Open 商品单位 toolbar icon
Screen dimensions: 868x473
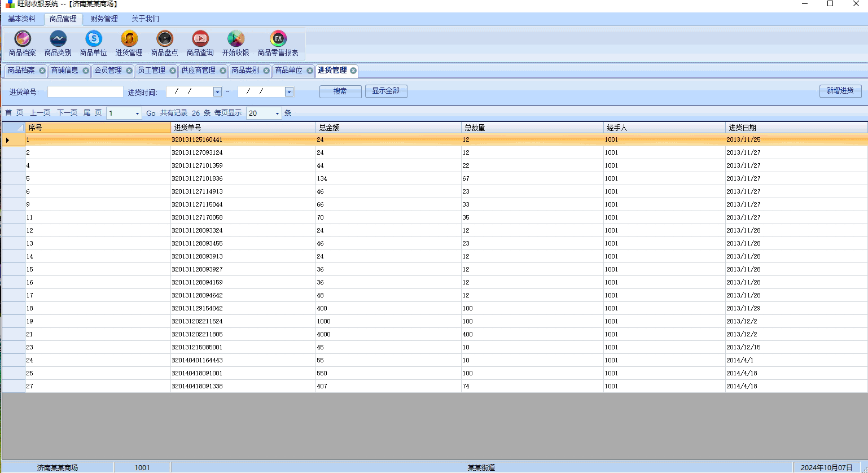94,43
